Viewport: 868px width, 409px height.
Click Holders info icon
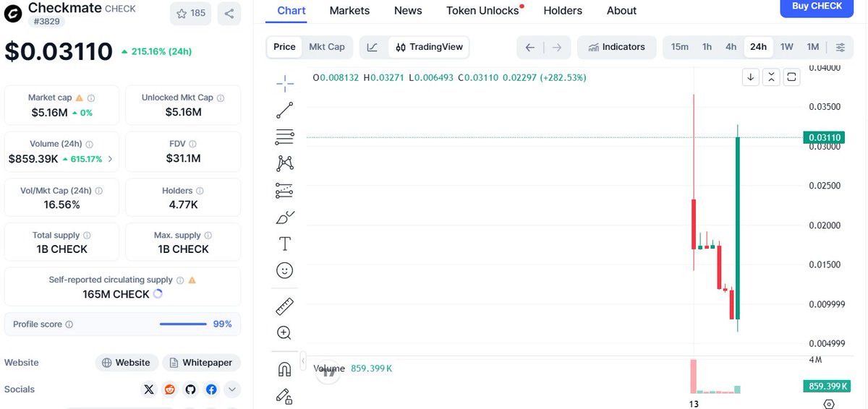point(200,191)
